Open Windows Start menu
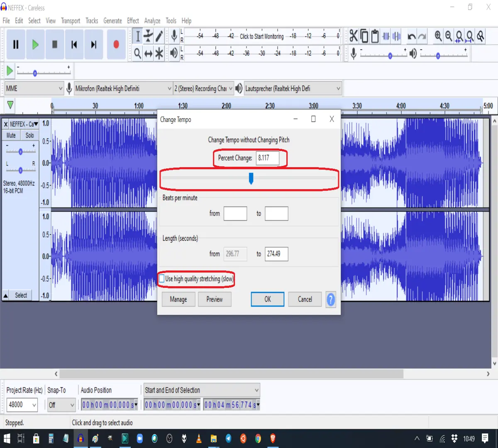The width and height of the screenshot is (498, 448). point(7,438)
